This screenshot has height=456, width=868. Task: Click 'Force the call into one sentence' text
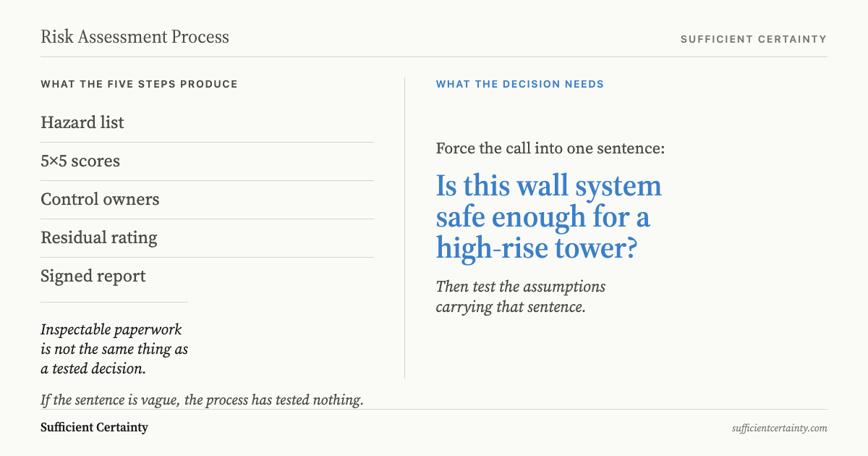pos(550,148)
